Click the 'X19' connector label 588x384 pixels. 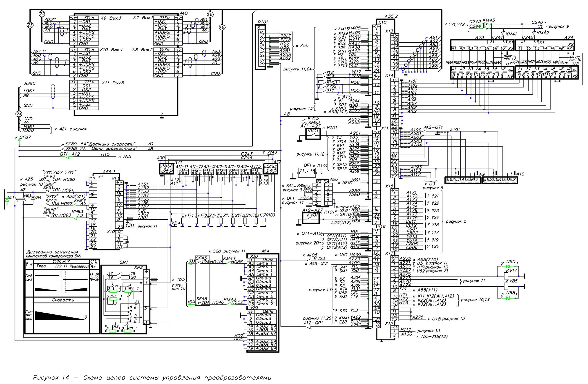click(111, 232)
